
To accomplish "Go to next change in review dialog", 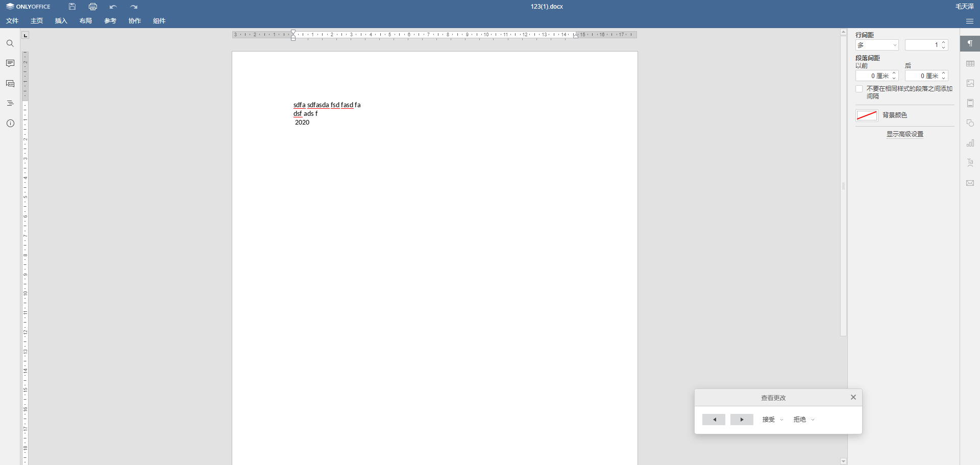I will coord(742,420).
